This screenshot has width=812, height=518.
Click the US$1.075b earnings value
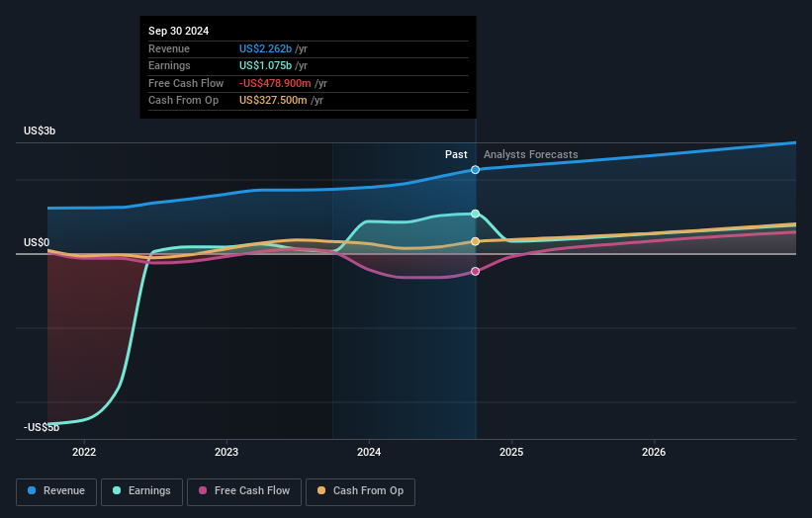(265, 65)
